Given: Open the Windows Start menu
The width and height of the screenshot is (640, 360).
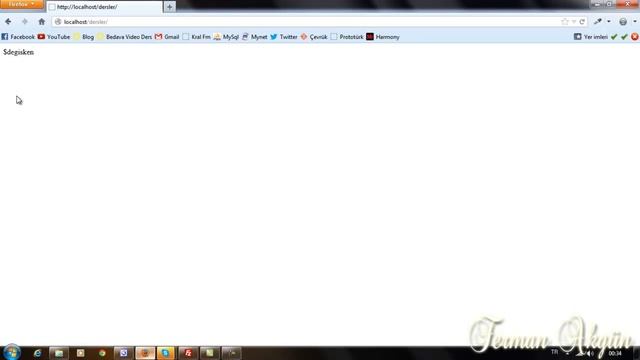Looking at the screenshot, I should (x=11, y=353).
